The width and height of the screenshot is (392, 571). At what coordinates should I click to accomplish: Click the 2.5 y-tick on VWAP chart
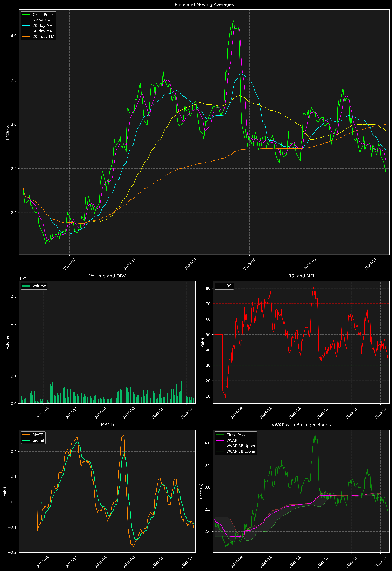pyautogui.click(x=208, y=509)
